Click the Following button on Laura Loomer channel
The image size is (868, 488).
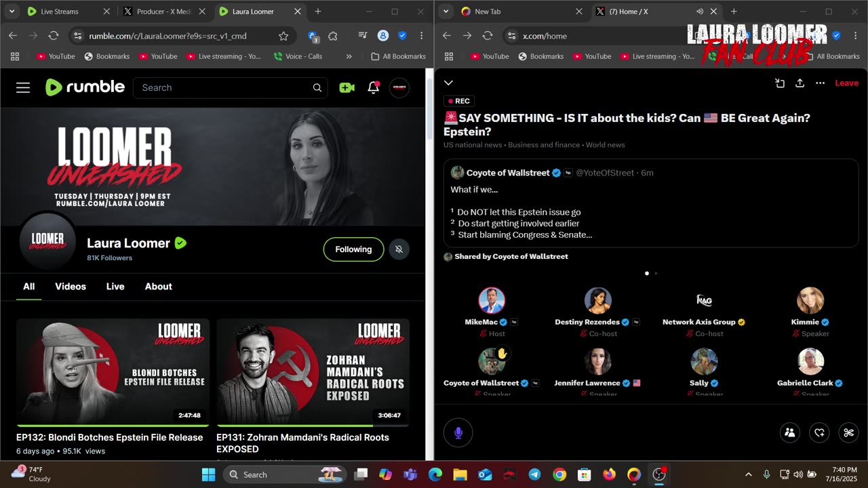[x=353, y=249]
